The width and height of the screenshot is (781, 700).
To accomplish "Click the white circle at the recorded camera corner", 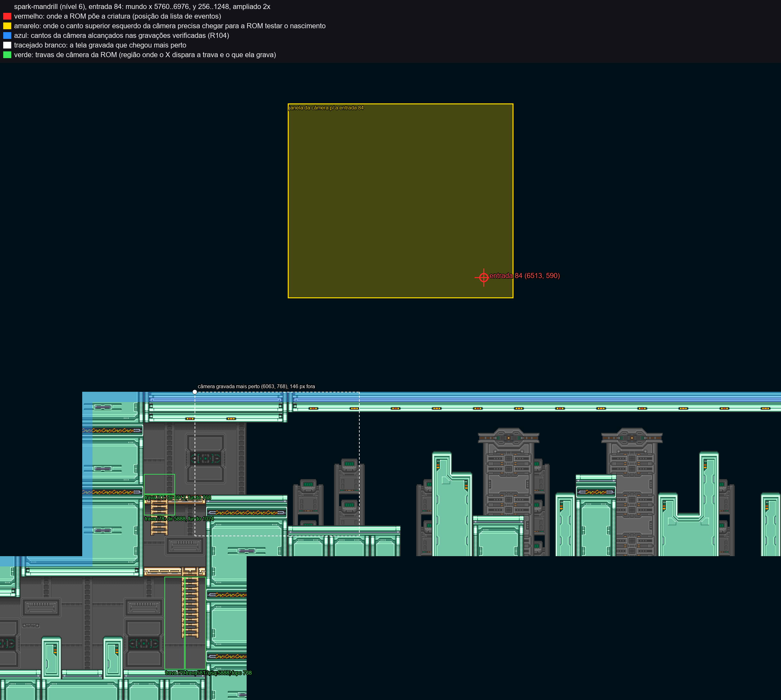I will (x=195, y=392).
